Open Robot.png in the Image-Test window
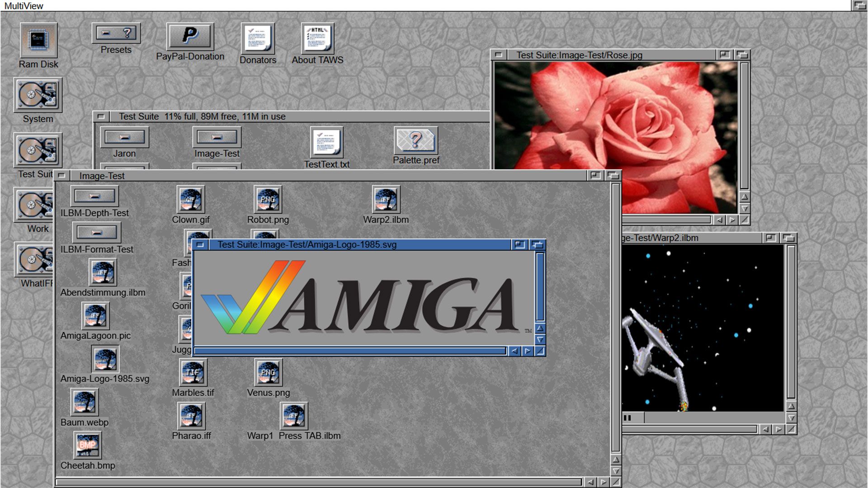 [x=268, y=200]
